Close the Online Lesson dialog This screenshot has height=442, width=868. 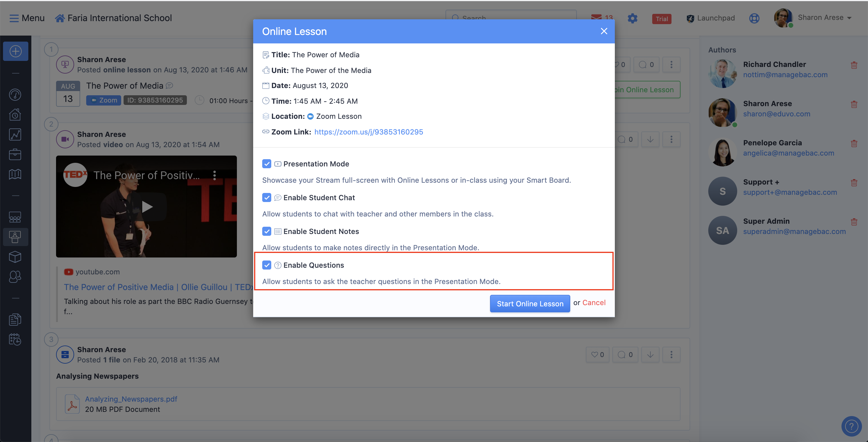604,31
